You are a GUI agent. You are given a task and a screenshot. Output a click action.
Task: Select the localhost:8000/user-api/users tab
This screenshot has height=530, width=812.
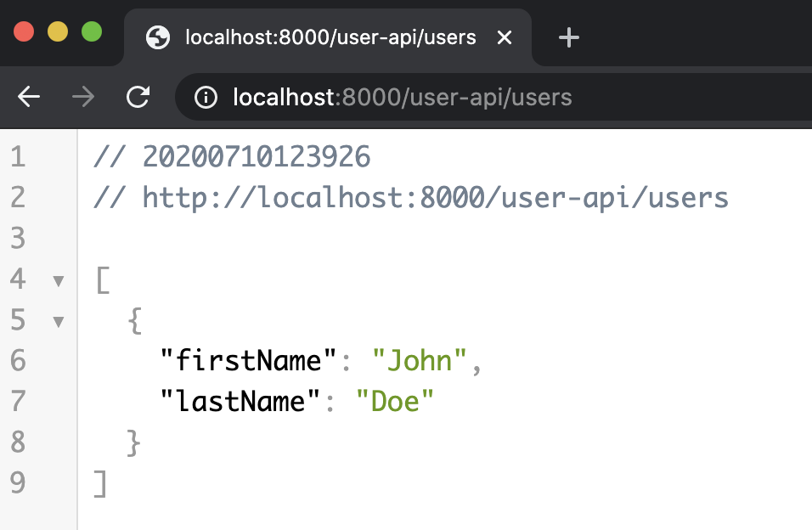pyautogui.click(x=330, y=37)
